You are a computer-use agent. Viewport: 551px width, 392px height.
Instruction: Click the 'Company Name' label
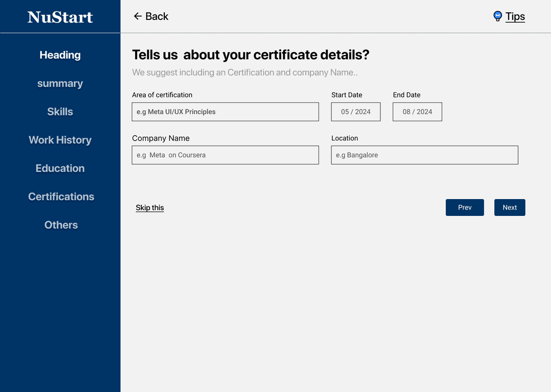click(x=161, y=138)
